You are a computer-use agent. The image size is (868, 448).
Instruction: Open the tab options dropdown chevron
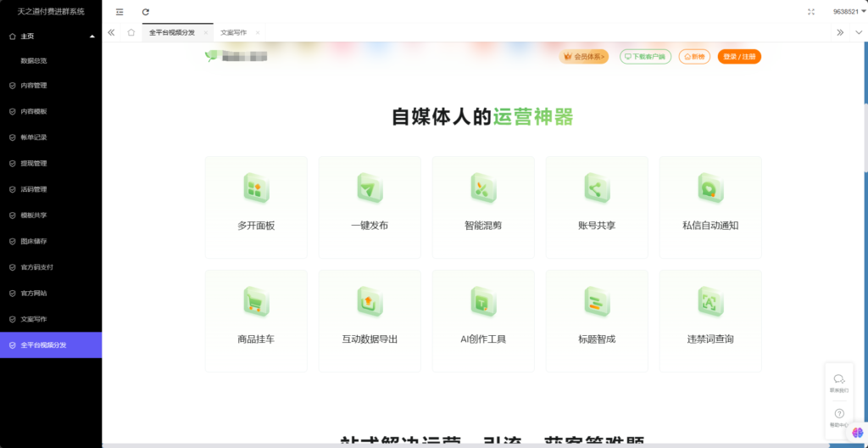pyautogui.click(x=859, y=32)
